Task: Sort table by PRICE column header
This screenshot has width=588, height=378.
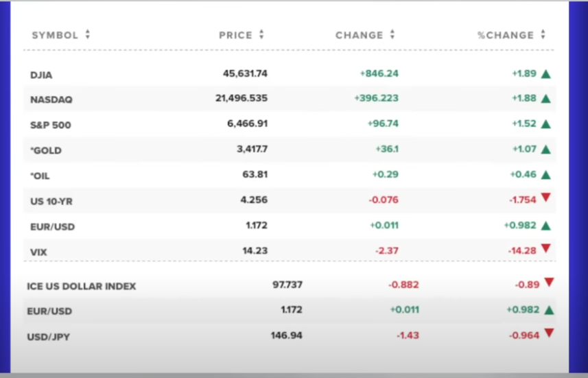Action: pos(235,35)
